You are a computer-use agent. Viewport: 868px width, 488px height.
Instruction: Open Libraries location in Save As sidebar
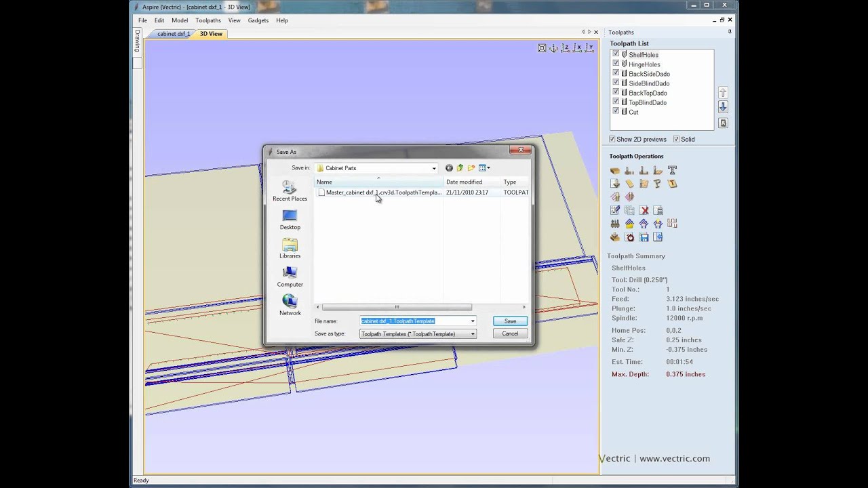click(290, 248)
